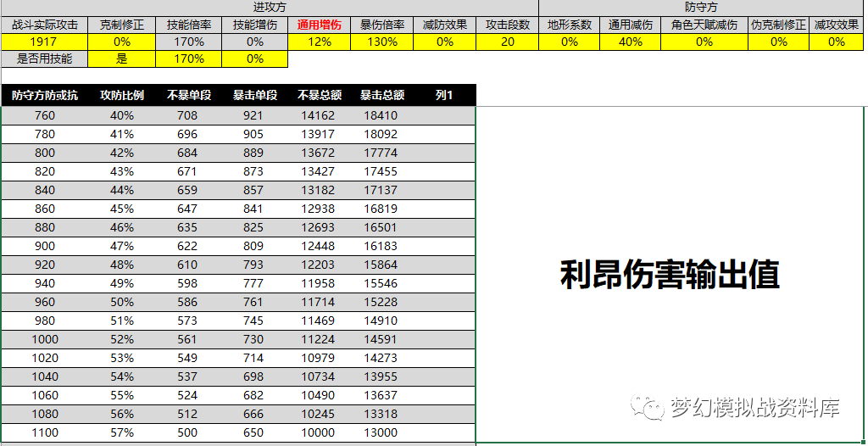Select the 170% cell directly under 技能倍率 header

(x=189, y=42)
